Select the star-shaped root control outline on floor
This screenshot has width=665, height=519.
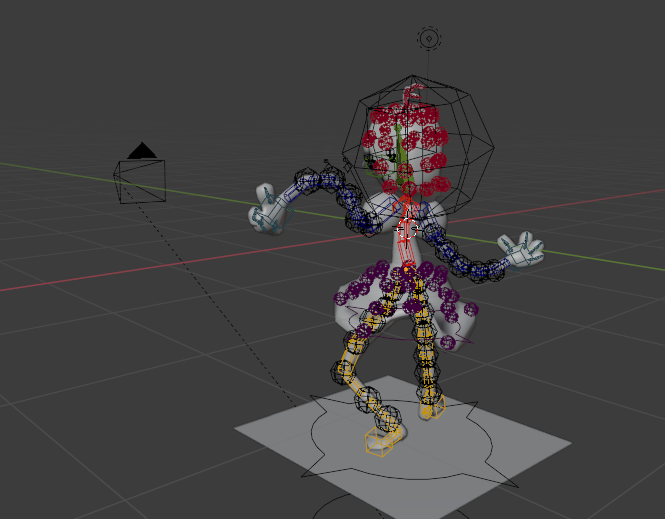pos(410,443)
